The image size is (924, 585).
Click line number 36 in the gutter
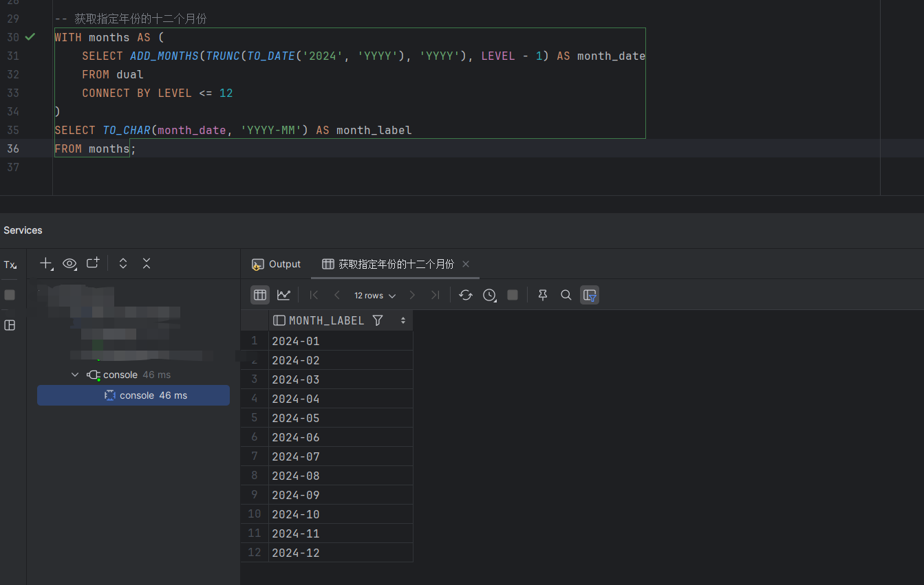coord(13,148)
